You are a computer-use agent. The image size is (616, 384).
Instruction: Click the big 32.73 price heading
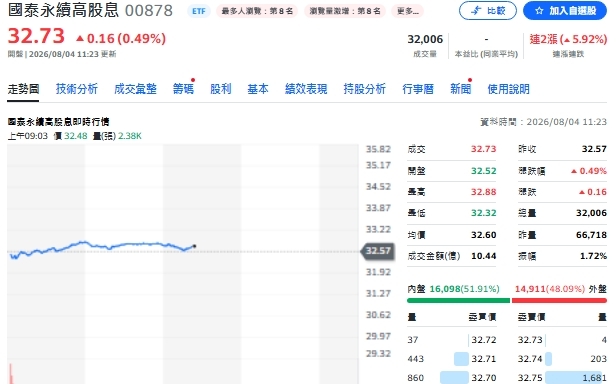(36, 36)
